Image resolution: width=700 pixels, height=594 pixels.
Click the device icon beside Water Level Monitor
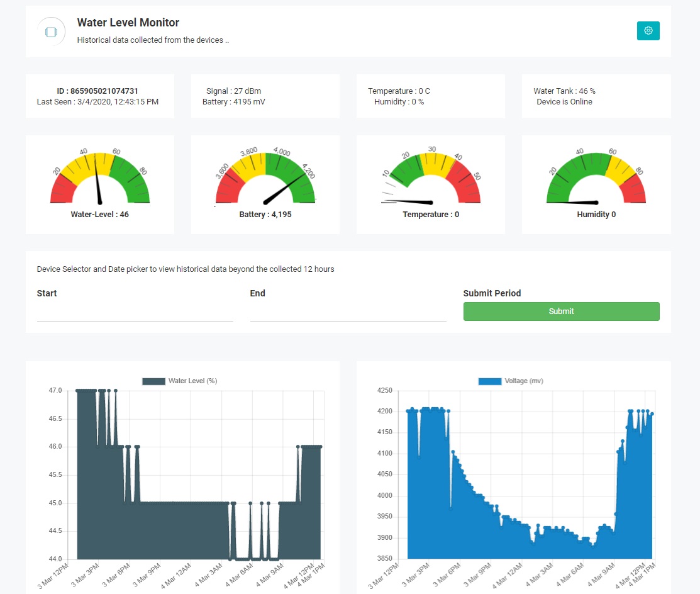click(x=51, y=31)
